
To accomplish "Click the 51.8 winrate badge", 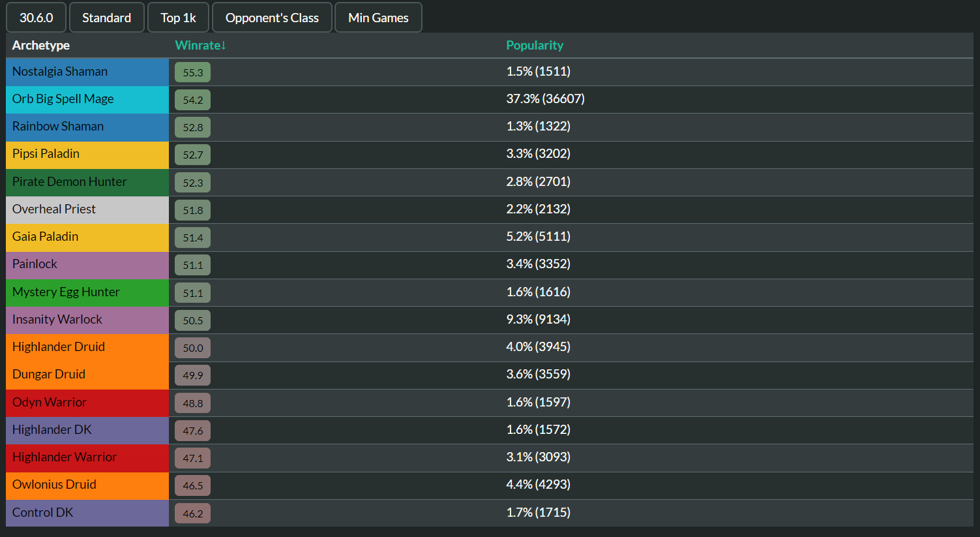I will 192,210.
